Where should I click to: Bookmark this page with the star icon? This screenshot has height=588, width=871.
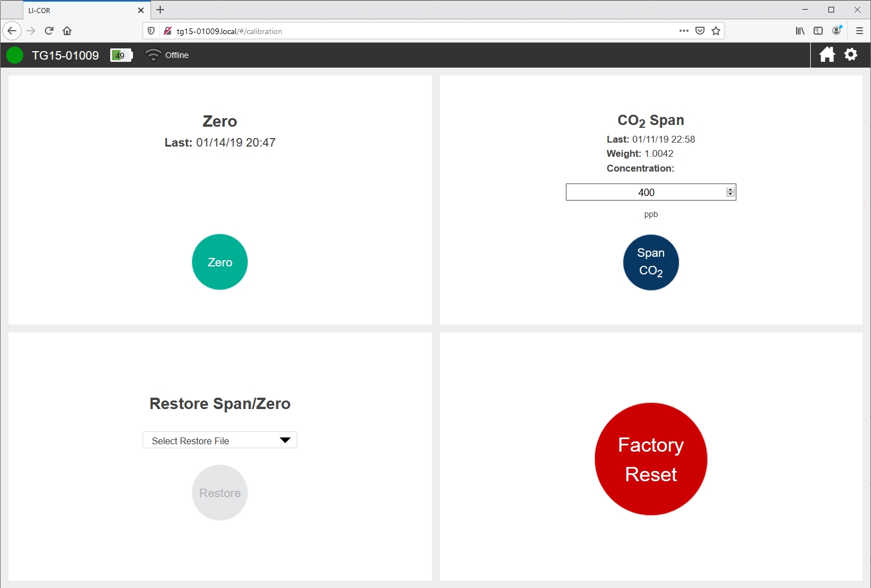716,31
